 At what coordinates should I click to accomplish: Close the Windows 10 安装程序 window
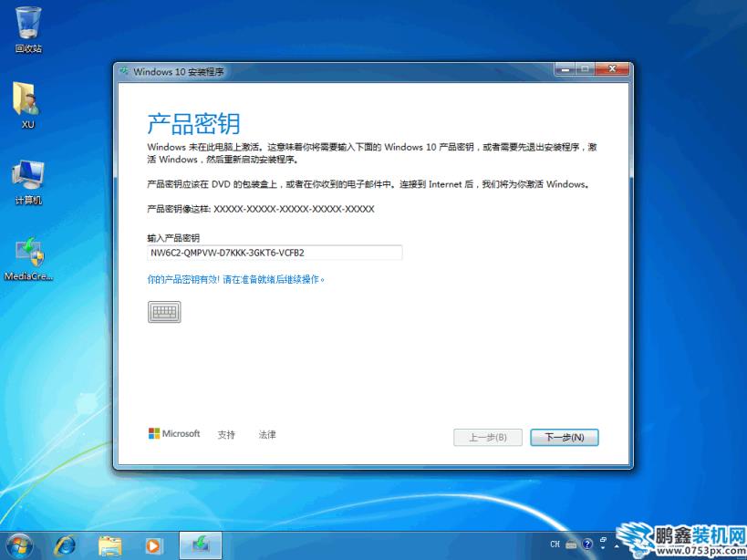tap(612, 69)
